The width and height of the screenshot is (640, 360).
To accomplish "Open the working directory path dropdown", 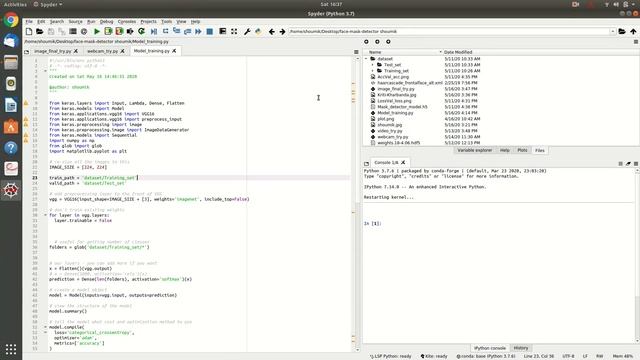I will (x=613, y=31).
